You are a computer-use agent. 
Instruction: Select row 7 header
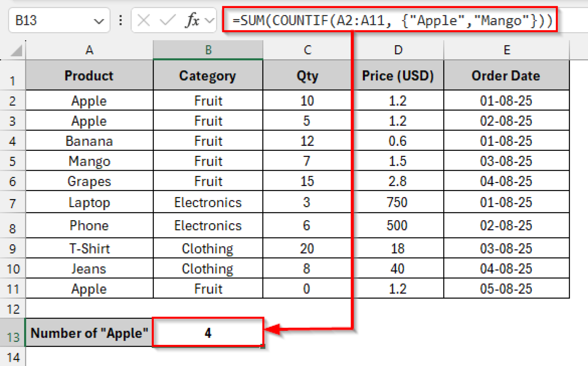pyautogui.click(x=13, y=203)
